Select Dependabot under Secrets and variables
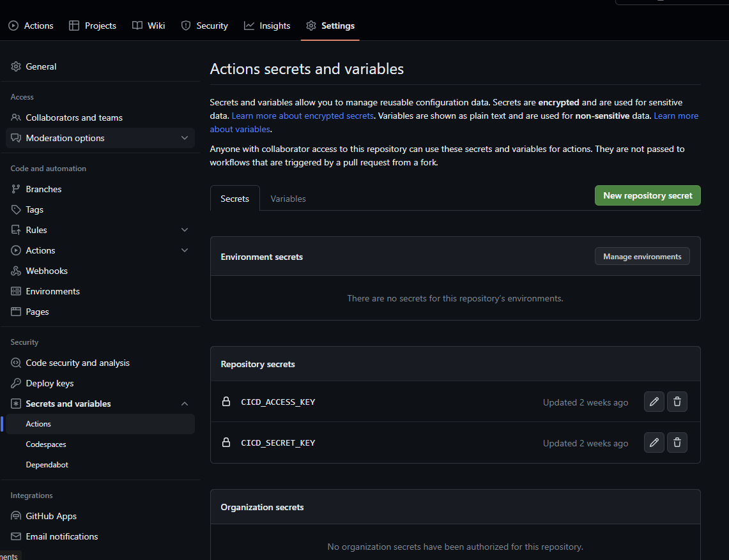The width and height of the screenshot is (729, 560). [100, 465]
